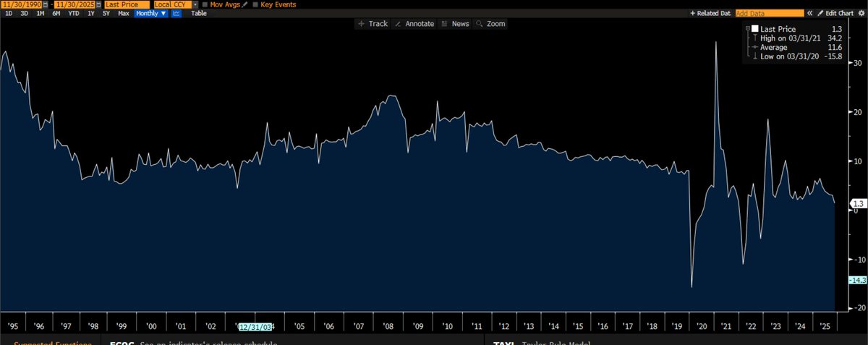This screenshot has width=868, height=345.
Task: Select the 3D time range
Action: pyautogui.click(x=23, y=13)
